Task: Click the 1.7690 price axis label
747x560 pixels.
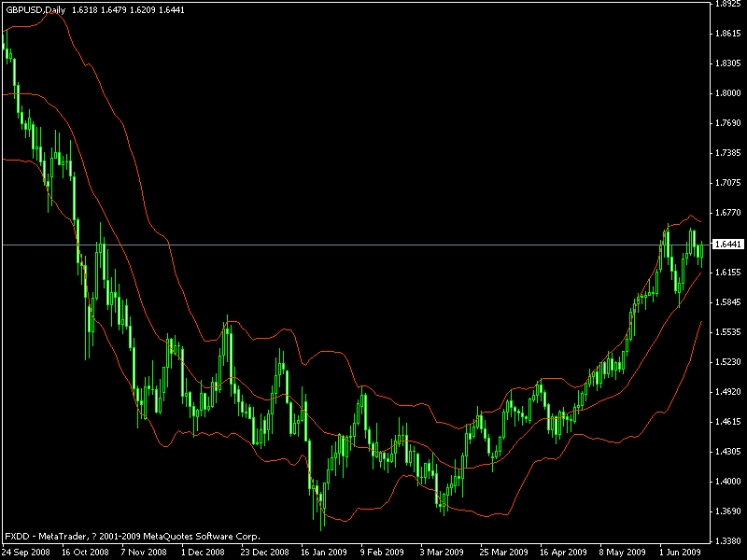Action: tap(728, 123)
